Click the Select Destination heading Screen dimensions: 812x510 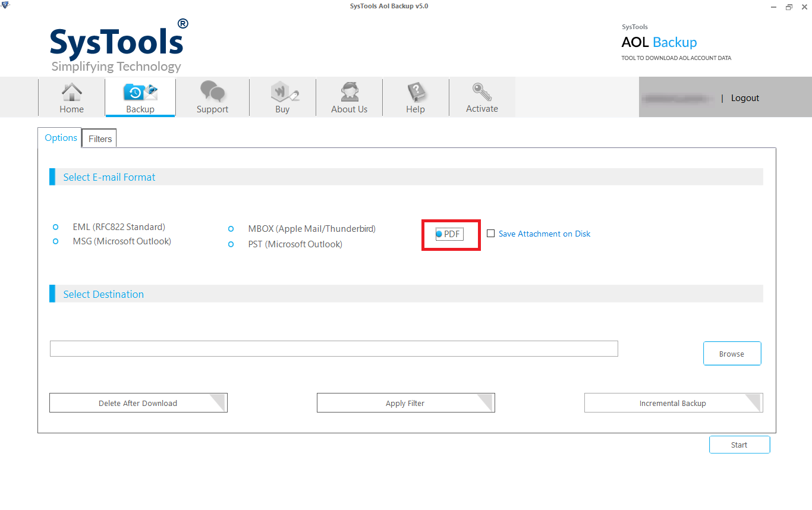[x=103, y=294]
